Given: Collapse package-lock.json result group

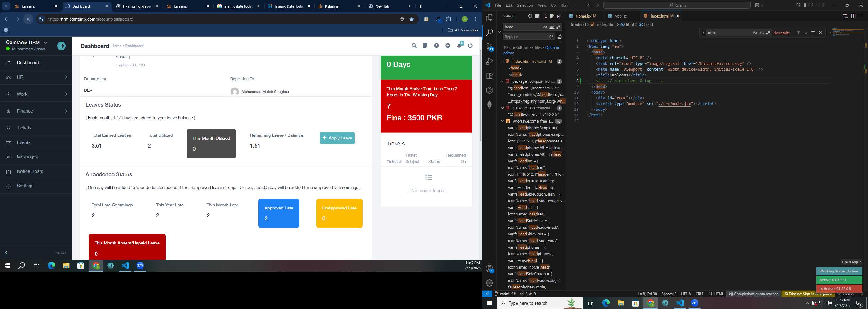Looking at the screenshot, I should 502,81.
